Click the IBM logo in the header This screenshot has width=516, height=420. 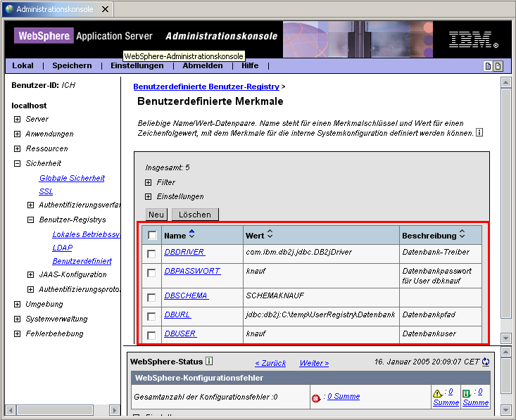[473, 40]
